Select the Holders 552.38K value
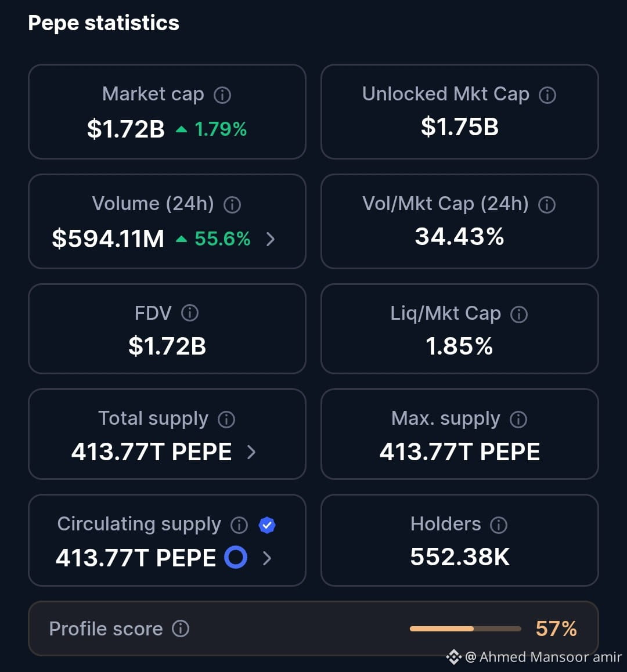 click(x=460, y=557)
